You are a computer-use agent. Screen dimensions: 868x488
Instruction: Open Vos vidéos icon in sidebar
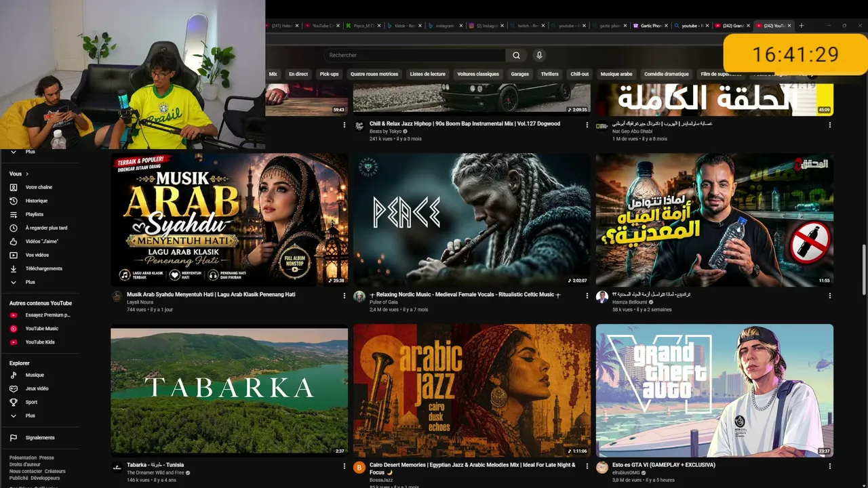click(14, 255)
